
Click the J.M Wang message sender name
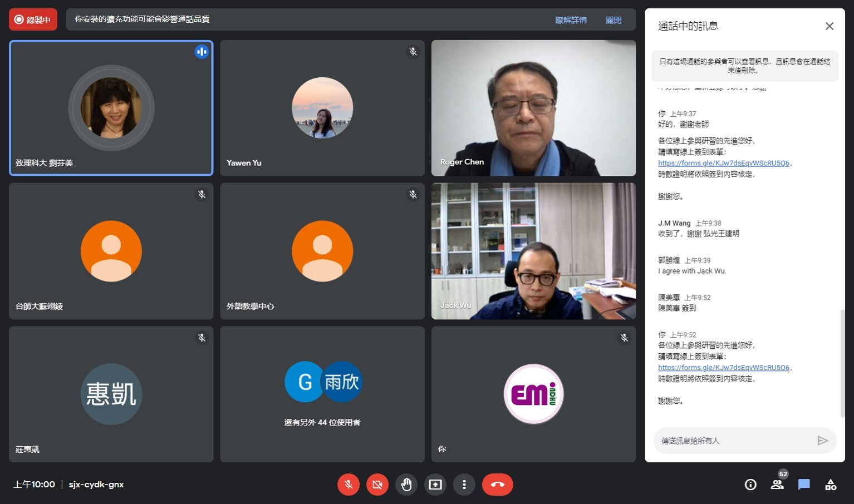[674, 223]
